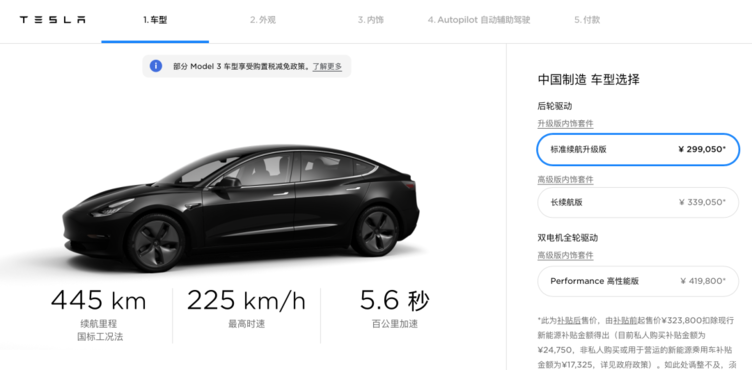This screenshot has width=752, height=370.
Task: Click the blue info icon in banner
Action: coord(156,66)
